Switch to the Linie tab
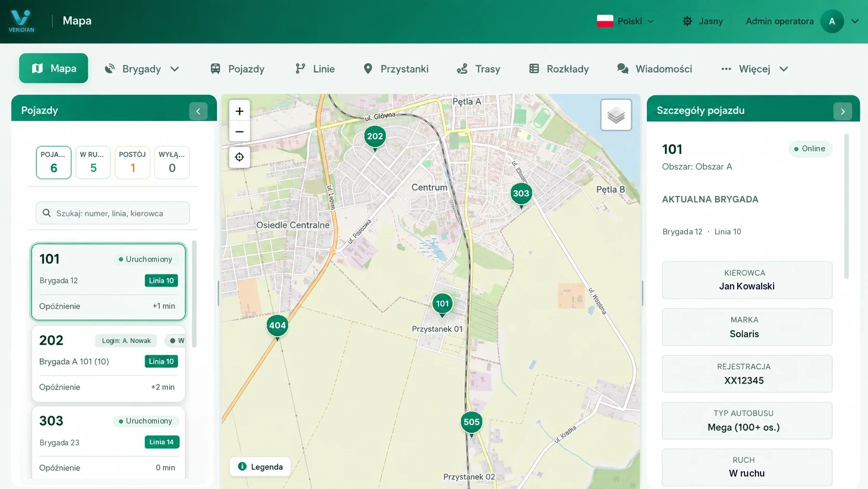 [315, 69]
